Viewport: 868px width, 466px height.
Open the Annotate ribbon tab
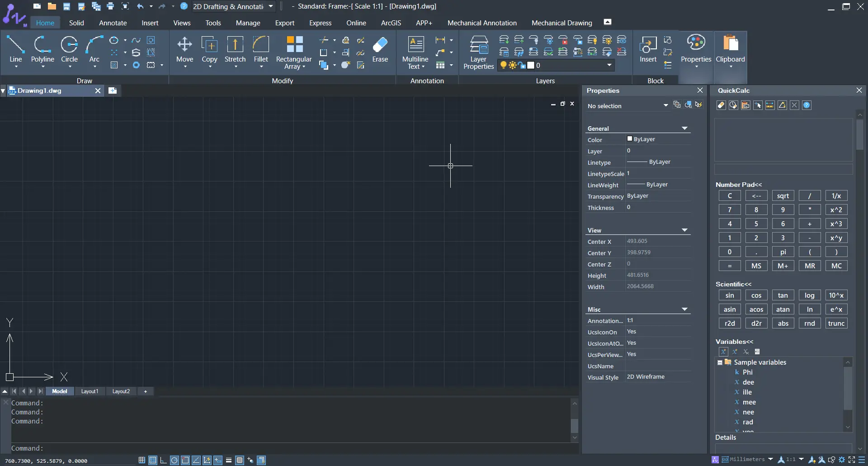pos(113,23)
